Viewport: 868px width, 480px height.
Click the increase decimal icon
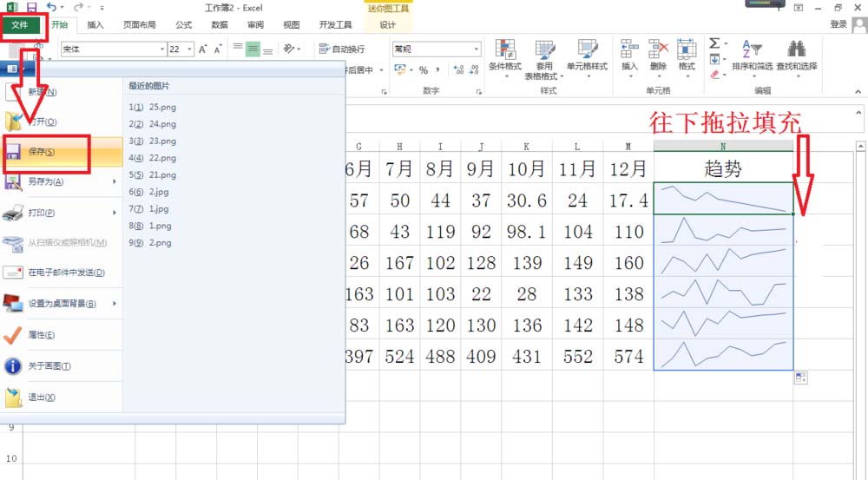(458, 69)
